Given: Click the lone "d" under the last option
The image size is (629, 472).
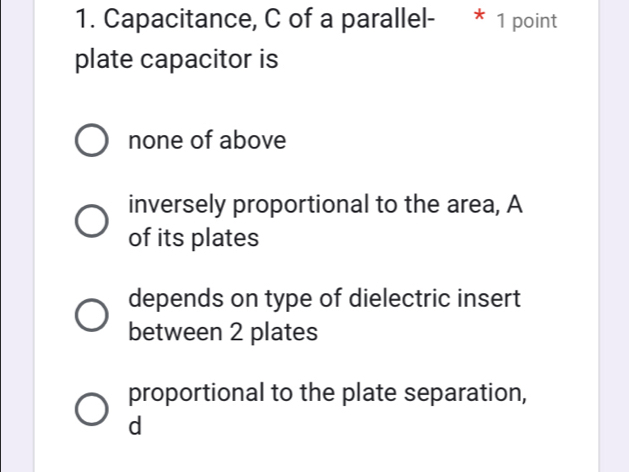Looking at the screenshot, I should pos(136,427).
